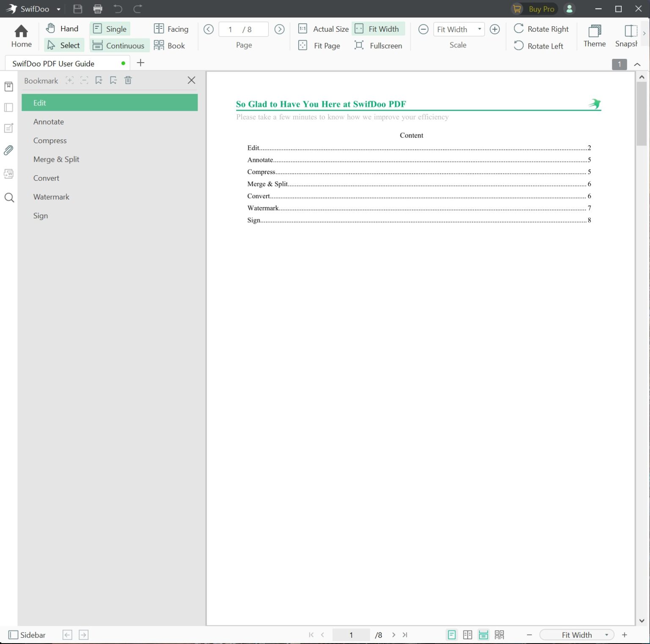Rotate the page left
The image size is (650, 644).
[x=538, y=46]
